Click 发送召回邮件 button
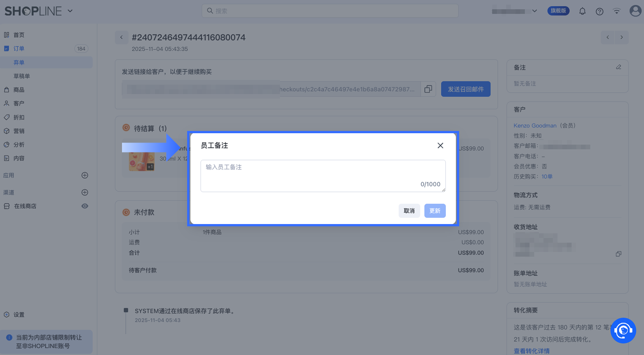This screenshot has width=644, height=355. (x=466, y=89)
